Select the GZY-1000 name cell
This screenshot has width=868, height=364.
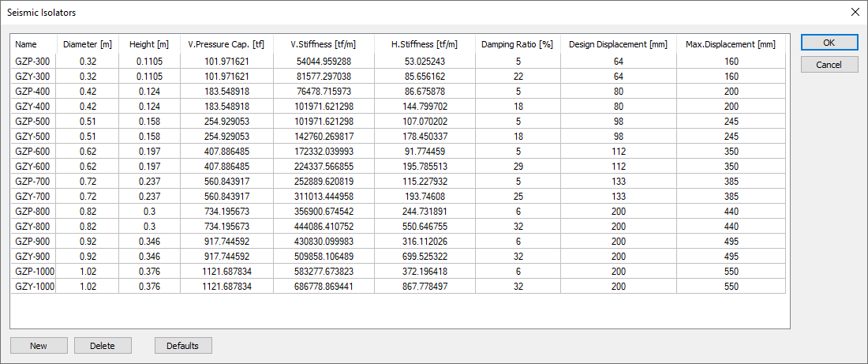pos(35,286)
